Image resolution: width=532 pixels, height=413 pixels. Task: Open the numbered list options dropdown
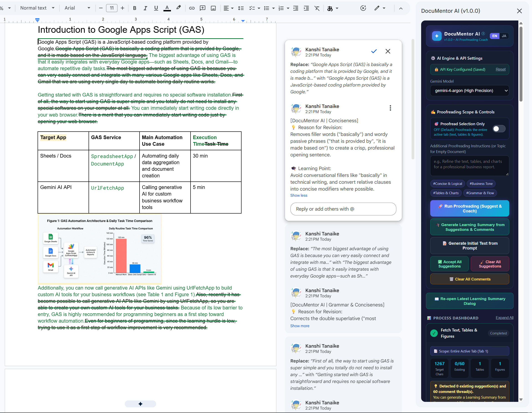pyautogui.click(x=288, y=8)
